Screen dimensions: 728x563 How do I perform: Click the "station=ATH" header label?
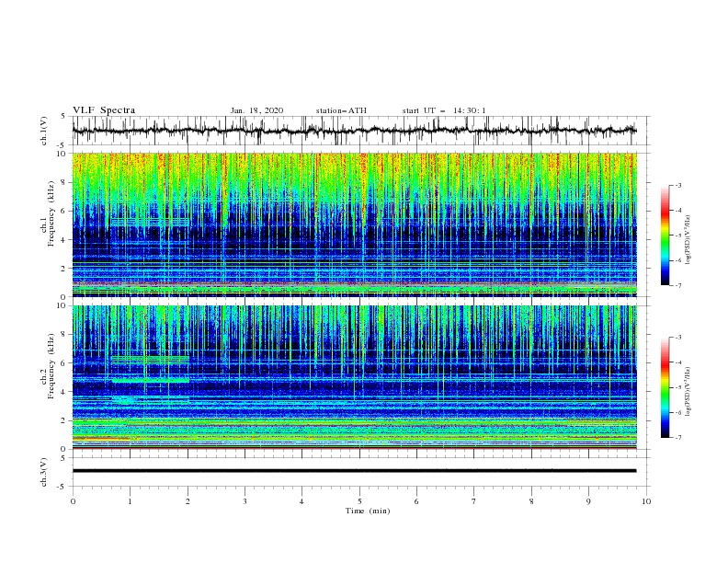point(341,110)
